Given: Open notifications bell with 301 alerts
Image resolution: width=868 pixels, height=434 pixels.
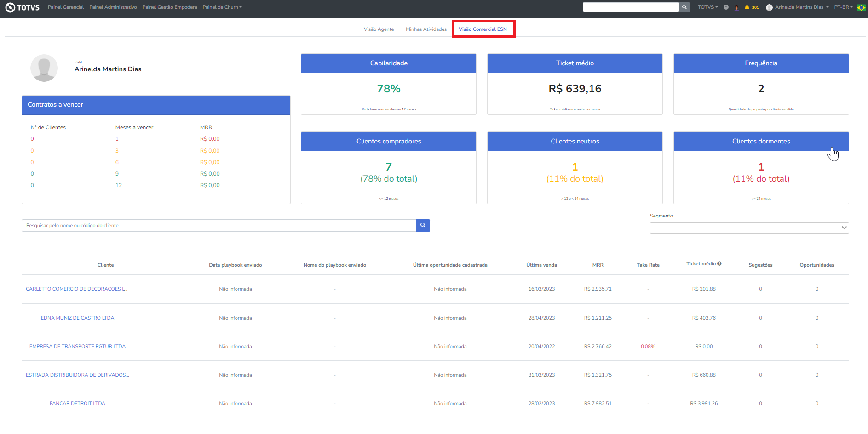Looking at the screenshot, I should click(x=752, y=7).
